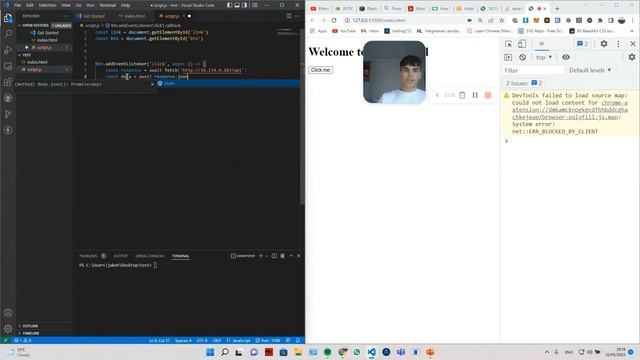Click the Port 5500 Live Server status
640x360 pixels.
pos(268,340)
